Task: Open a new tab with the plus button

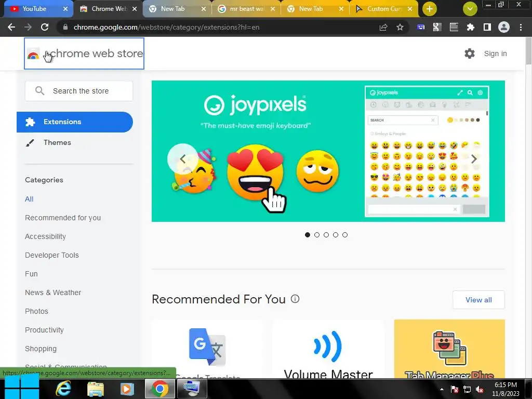Action: [430, 9]
